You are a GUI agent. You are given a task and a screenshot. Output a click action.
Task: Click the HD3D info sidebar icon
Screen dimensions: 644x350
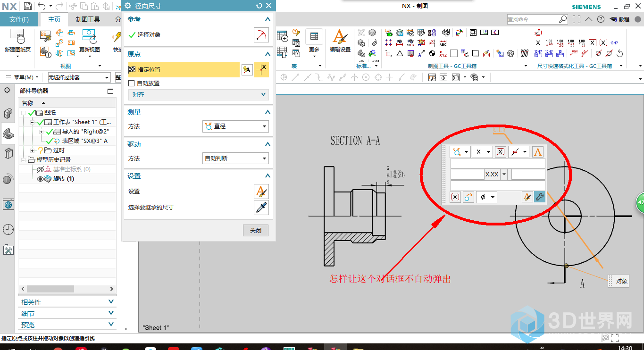click(8, 180)
